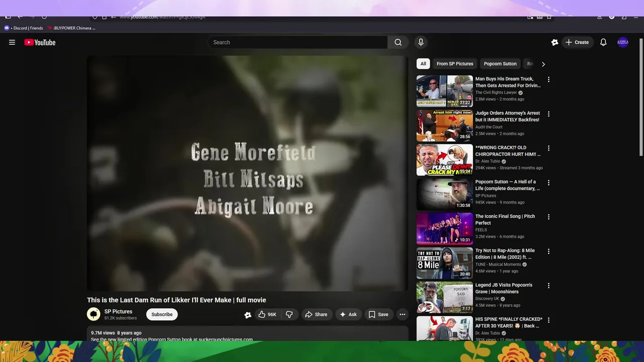This screenshot has width=644, height=362.
Task: Open the account avatar menu
Action: 623,42
